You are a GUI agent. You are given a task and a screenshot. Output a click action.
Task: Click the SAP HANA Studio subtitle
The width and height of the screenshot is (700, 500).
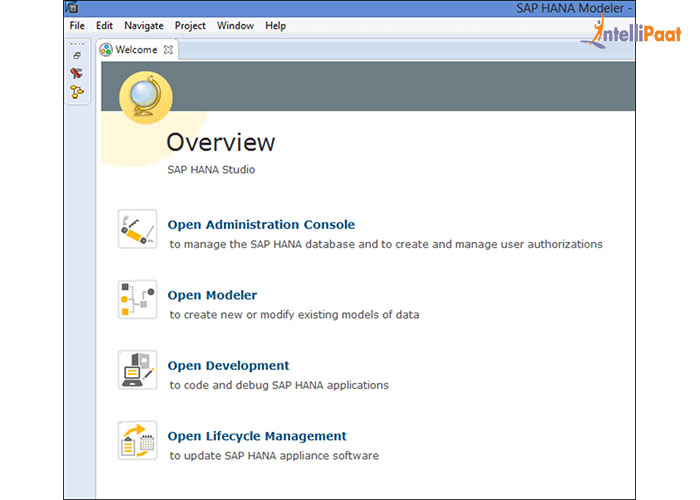(211, 170)
